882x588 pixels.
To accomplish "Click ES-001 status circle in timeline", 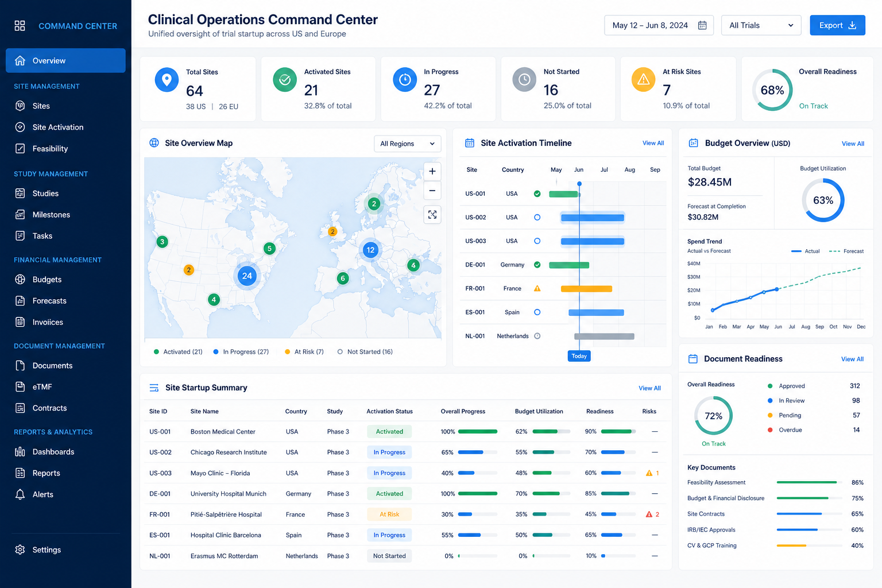I will (537, 312).
